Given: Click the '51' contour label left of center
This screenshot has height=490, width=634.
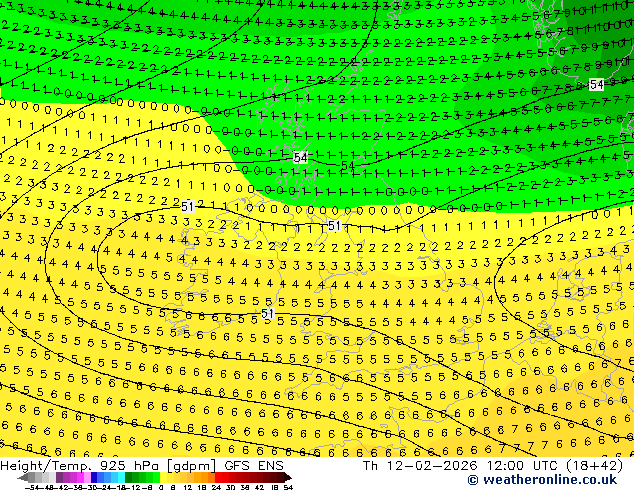Looking at the screenshot, I should [187, 207].
